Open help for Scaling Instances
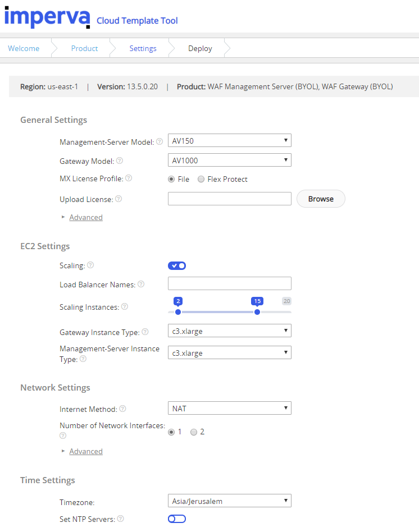 125,306
